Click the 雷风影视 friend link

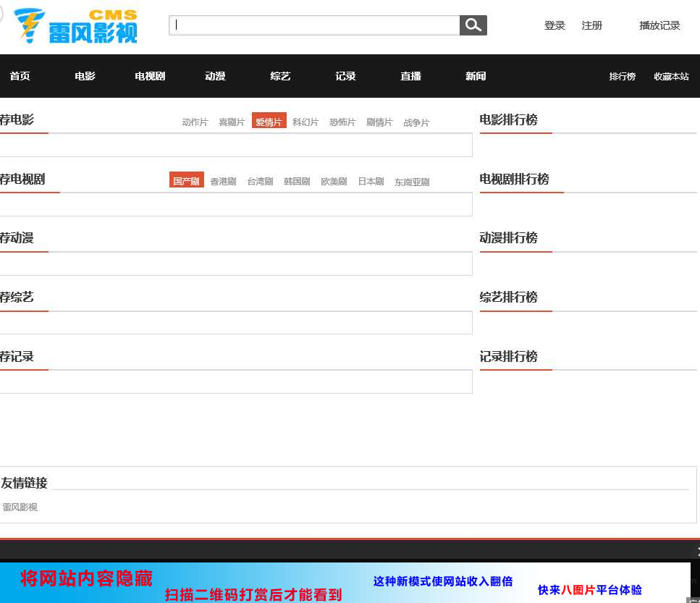coord(20,507)
